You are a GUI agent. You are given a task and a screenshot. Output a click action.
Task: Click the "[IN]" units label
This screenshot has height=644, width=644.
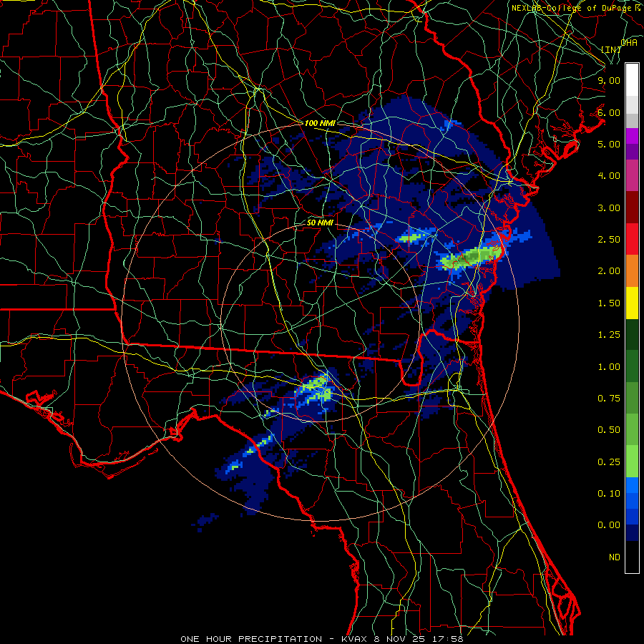point(611,49)
